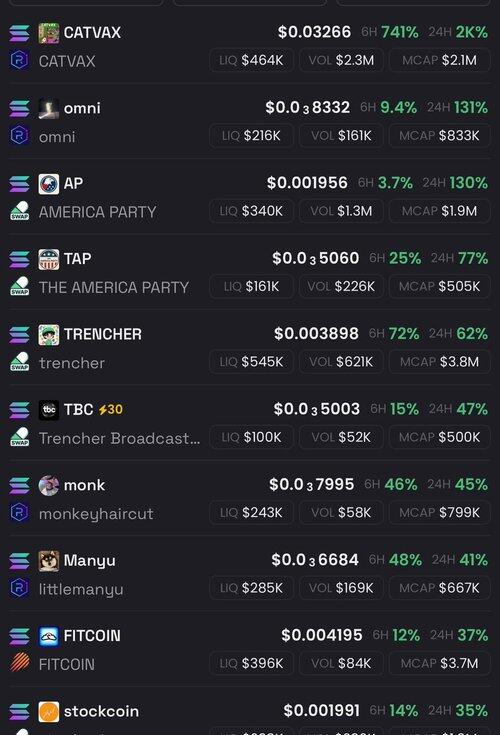Viewport: 500px width, 735px height.
Task: Open the CATVAX token logo
Action: [x=49, y=33]
